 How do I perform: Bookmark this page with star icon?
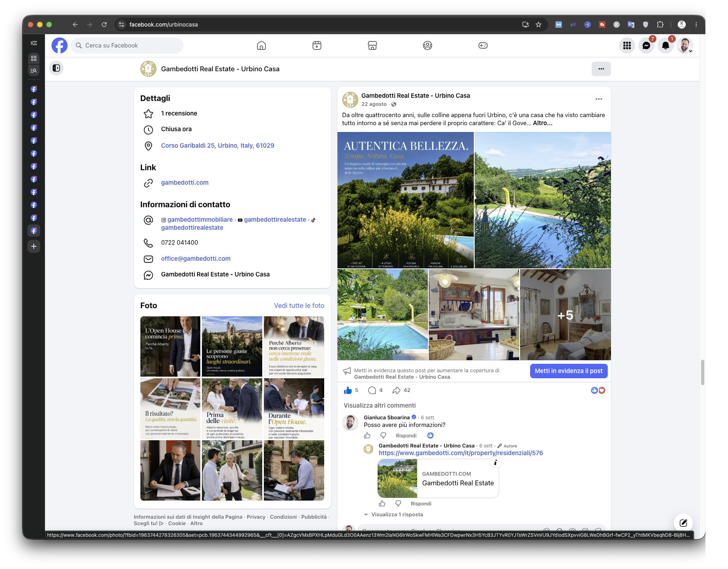click(x=539, y=25)
